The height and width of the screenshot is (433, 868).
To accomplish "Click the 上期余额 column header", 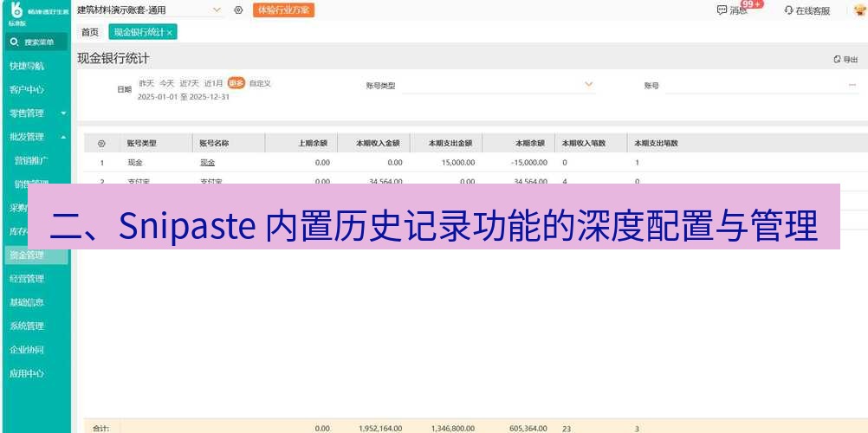I will [x=313, y=144].
